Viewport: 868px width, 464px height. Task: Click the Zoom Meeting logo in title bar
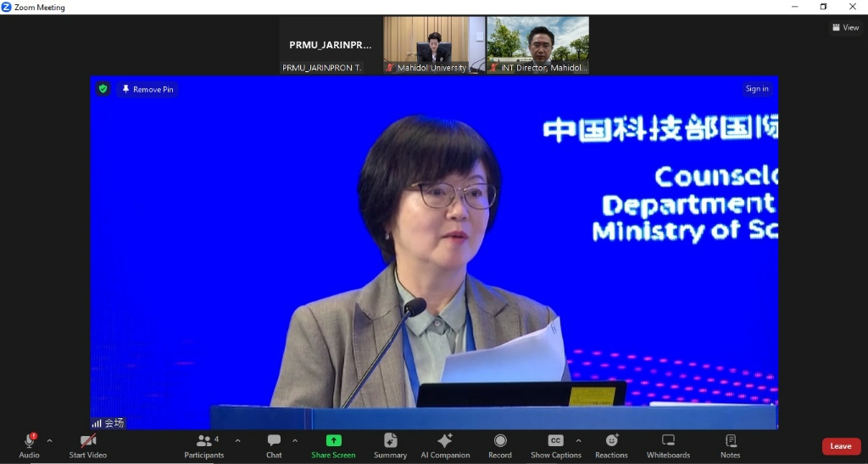point(7,7)
